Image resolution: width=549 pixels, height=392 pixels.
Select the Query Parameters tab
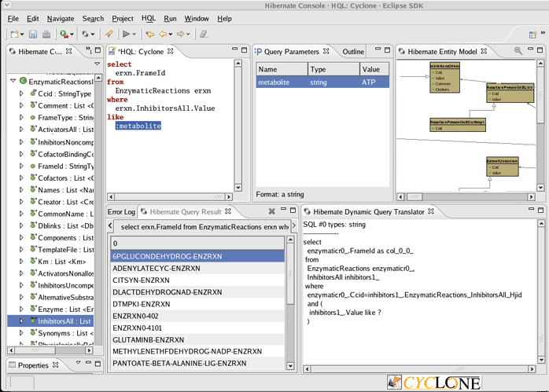click(292, 51)
